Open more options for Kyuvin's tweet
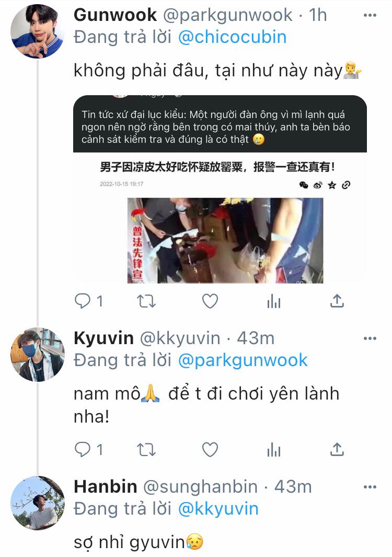This screenshot has height=557, width=392. [x=370, y=338]
